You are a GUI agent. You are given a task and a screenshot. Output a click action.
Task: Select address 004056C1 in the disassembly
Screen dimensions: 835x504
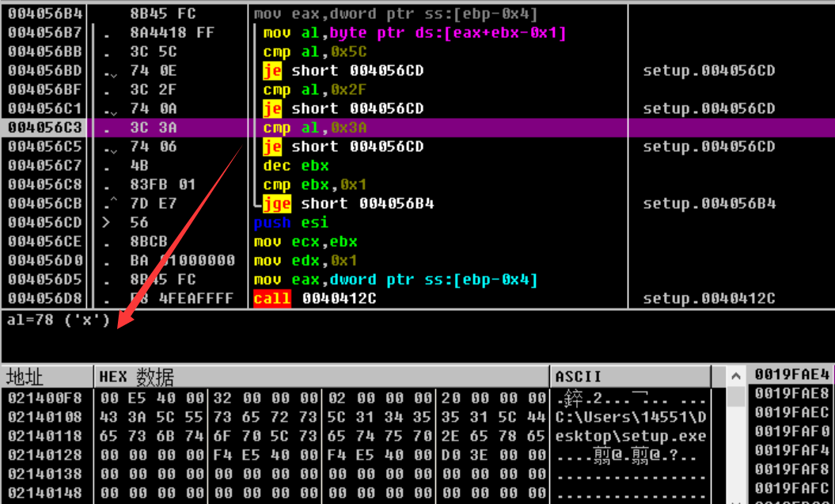pyautogui.click(x=44, y=109)
